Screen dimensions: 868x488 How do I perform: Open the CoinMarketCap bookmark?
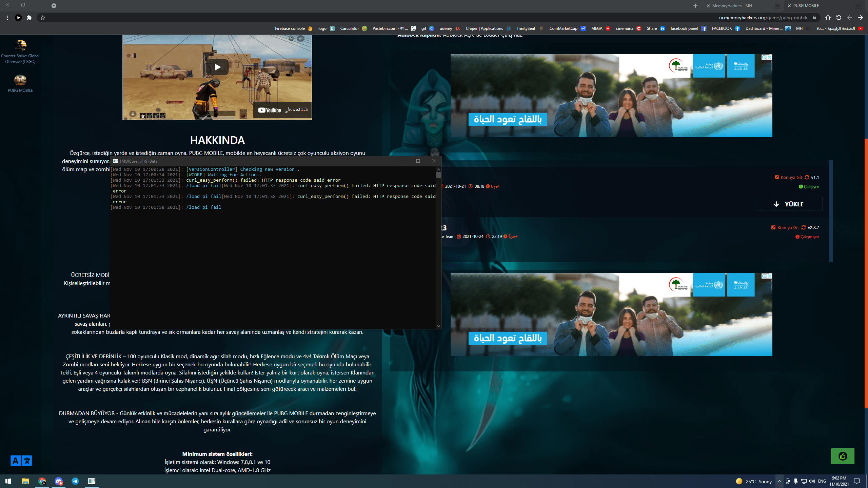coord(568,28)
